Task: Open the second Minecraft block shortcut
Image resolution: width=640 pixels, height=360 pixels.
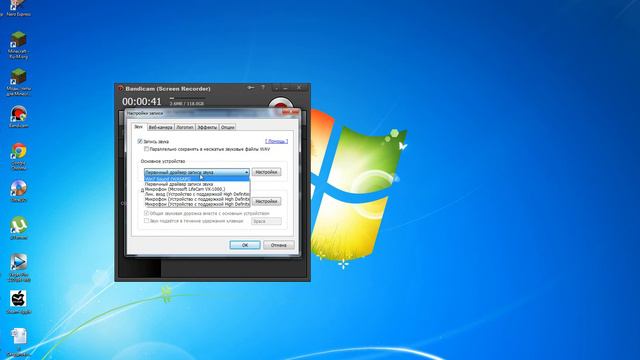Action: [x=18, y=82]
